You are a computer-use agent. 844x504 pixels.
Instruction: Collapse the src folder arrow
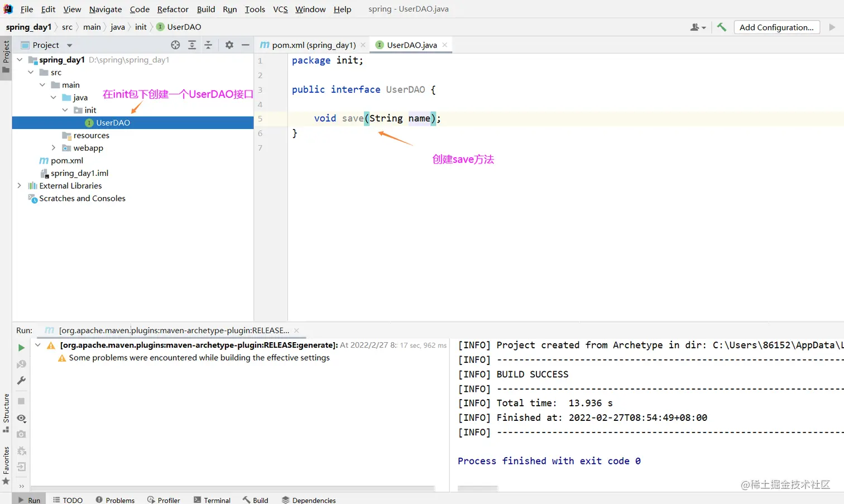click(31, 73)
